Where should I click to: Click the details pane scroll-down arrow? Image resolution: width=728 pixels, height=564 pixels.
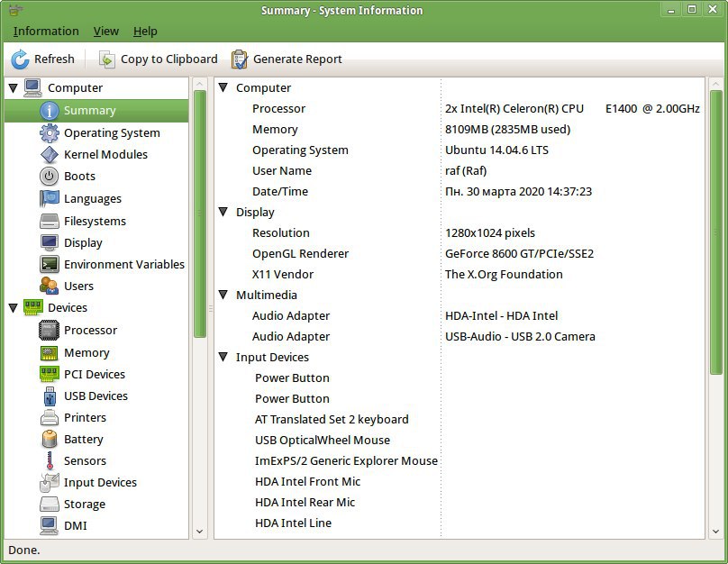(715, 531)
